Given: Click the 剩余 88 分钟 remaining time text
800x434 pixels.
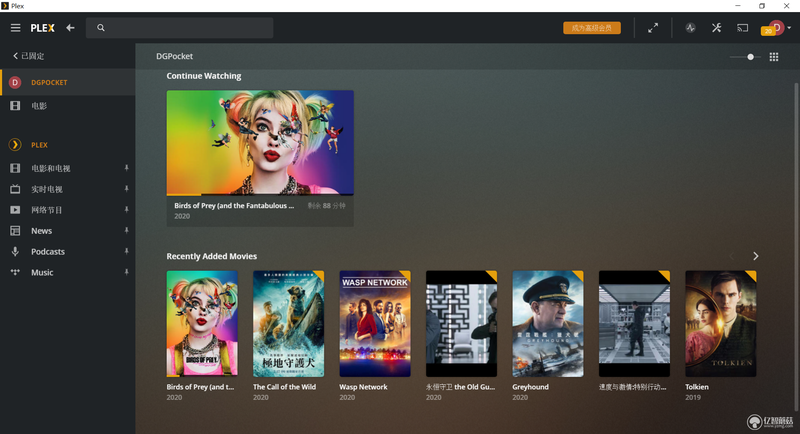Looking at the screenshot, I should (327, 206).
